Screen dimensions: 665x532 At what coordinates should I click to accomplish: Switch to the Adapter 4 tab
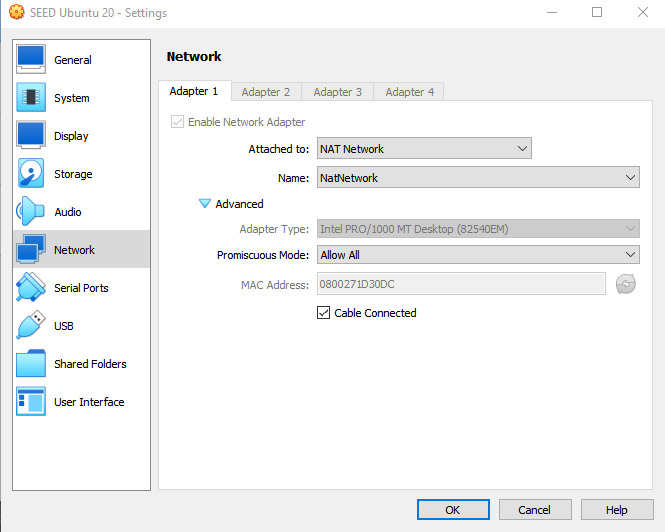point(410,92)
